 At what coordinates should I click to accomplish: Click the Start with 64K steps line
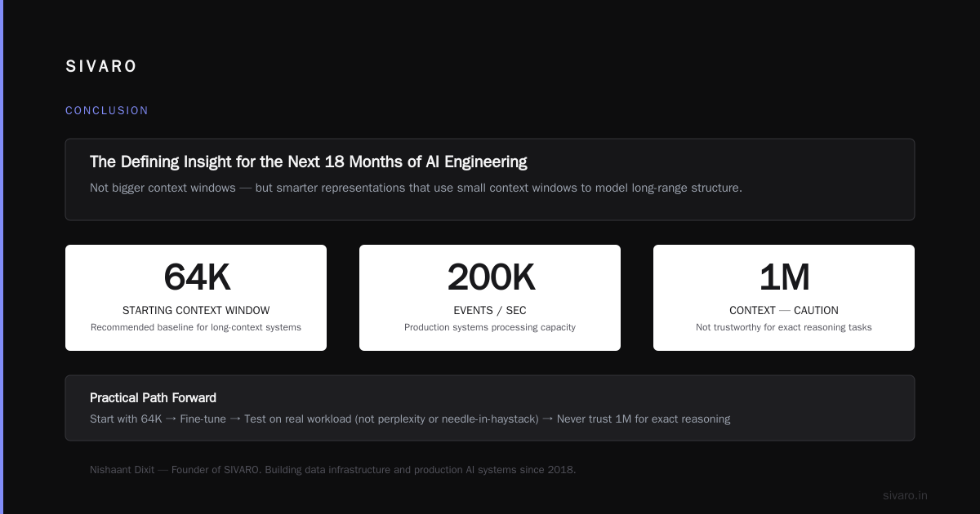click(x=410, y=419)
